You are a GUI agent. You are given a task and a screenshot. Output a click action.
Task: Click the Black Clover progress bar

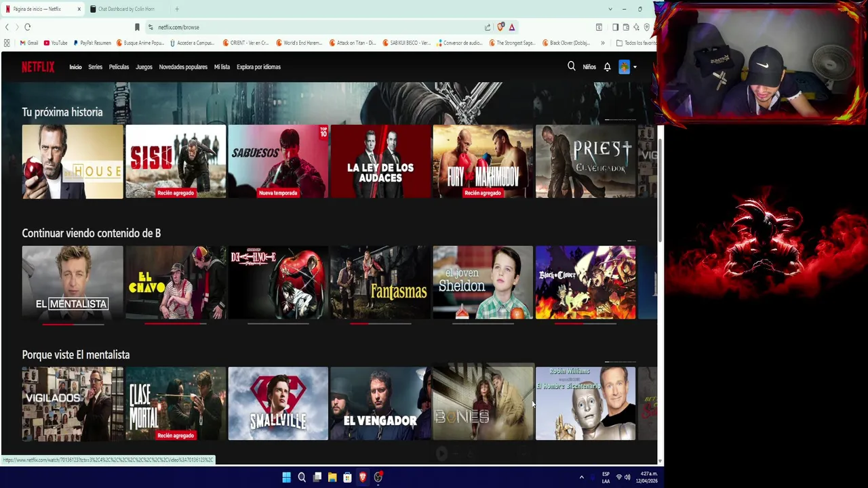[586, 324]
